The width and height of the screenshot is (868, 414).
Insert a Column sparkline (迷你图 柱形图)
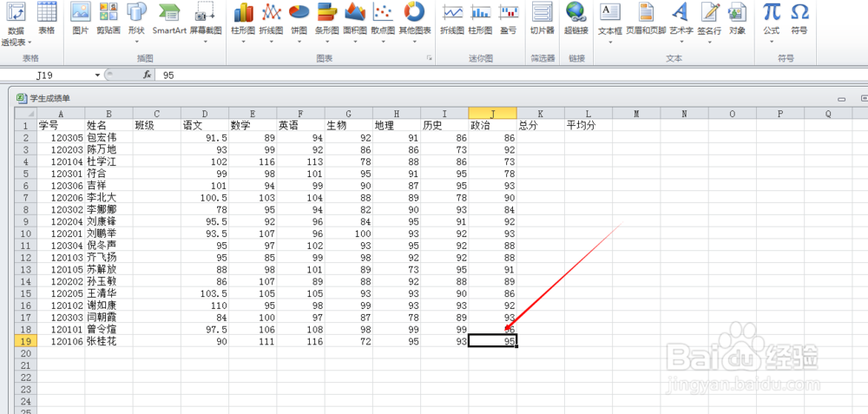point(480,18)
